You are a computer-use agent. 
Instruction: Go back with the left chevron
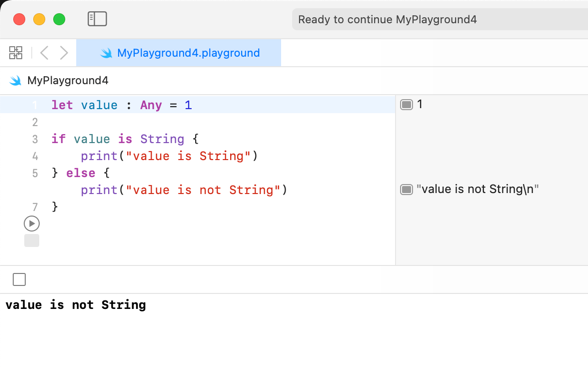coord(44,52)
